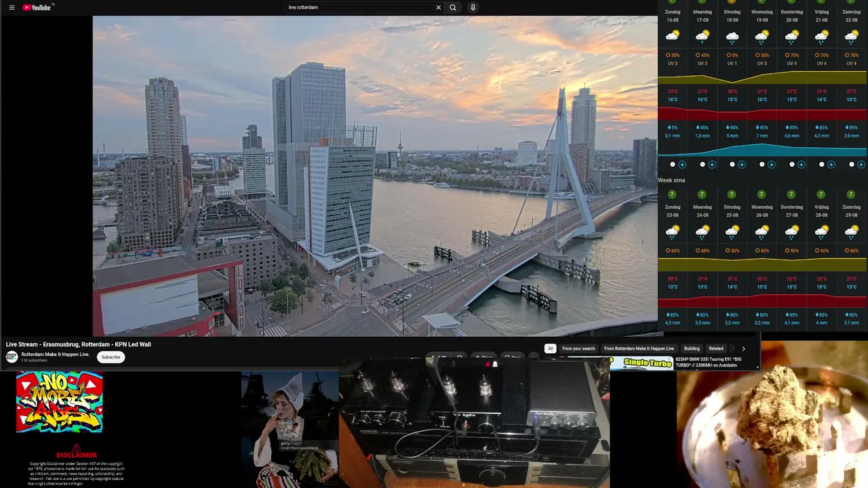
Task: Click weather icon for Donderdag 27-08
Action: tap(792, 232)
